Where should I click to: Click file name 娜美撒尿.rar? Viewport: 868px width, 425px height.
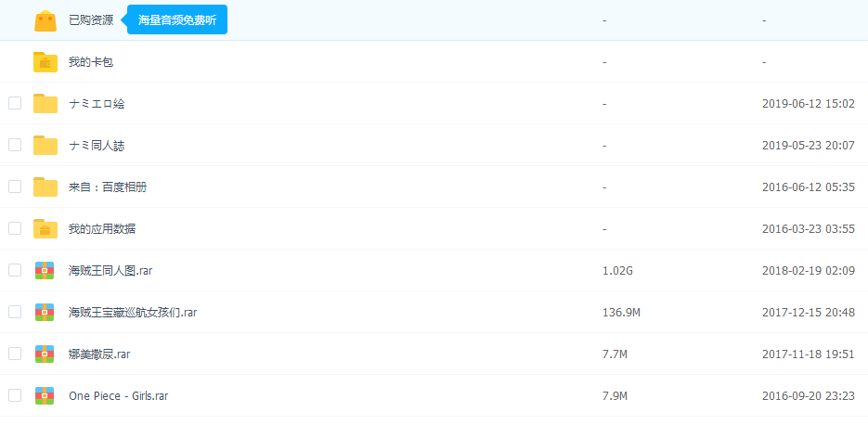(99, 354)
